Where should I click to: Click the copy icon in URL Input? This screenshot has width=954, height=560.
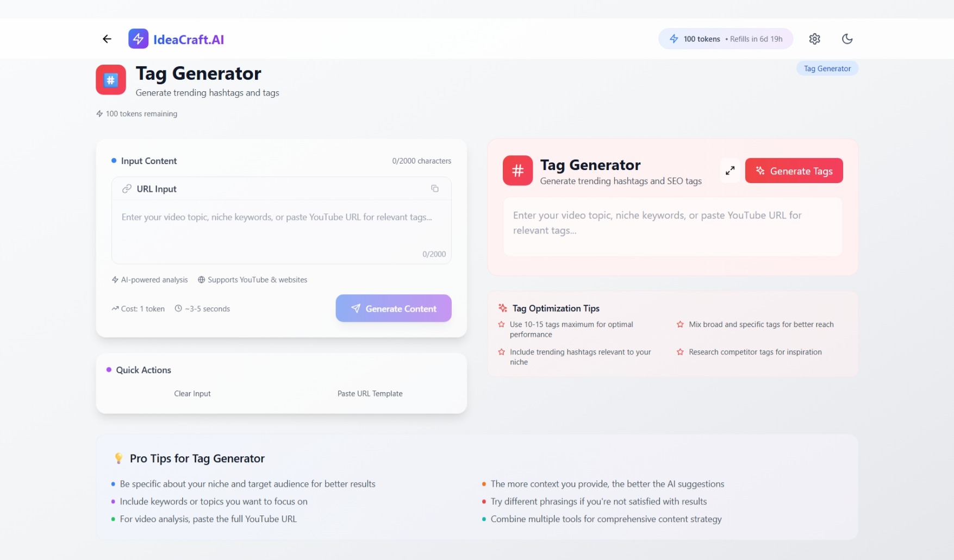click(x=435, y=188)
